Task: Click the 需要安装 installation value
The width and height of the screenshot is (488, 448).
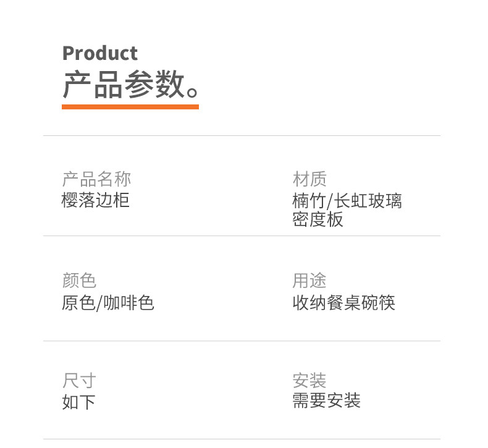Action: (326, 400)
